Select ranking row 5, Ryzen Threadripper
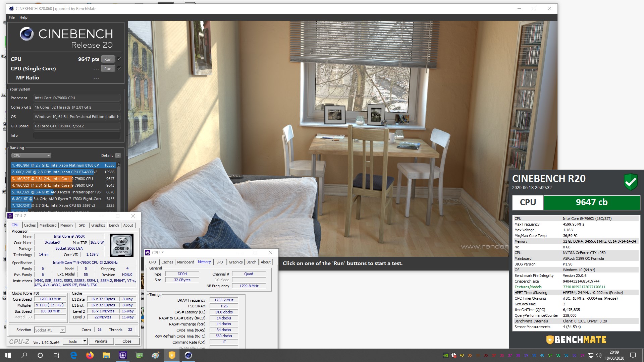The height and width of the screenshot is (362, 644). click(63, 192)
